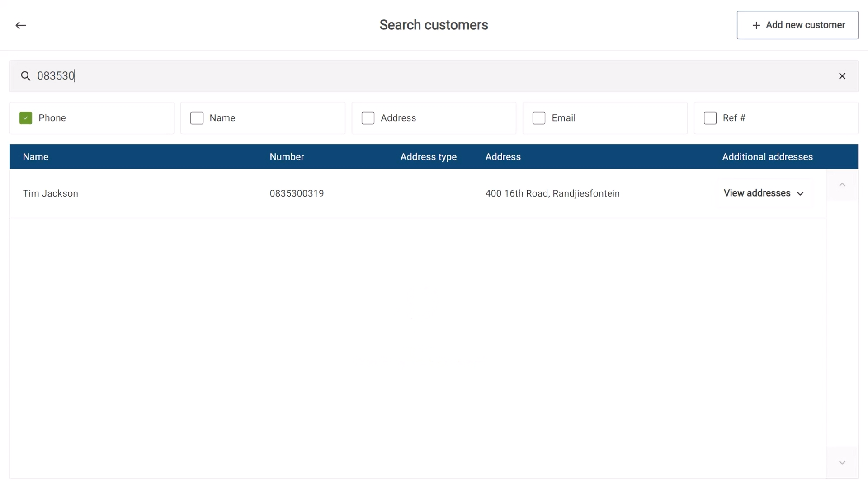The image size is (868, 488).
Task: Enable the Address filter checkbox
Action: pyautogui.click(x=368, y=118)
